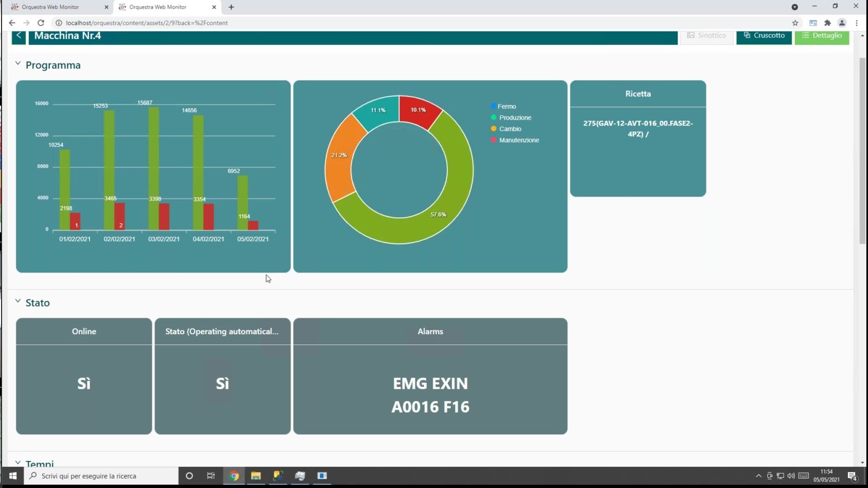Click the vertical page scrollbar thumb
The image size is (868, 488).
tap(863, 151)
